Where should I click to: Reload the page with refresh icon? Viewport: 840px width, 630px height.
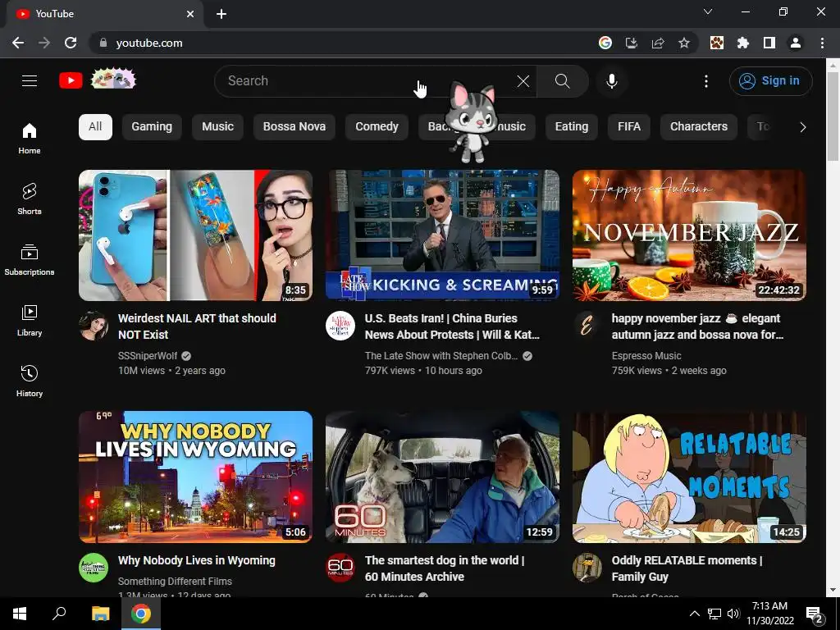click(x=71, y=43)
